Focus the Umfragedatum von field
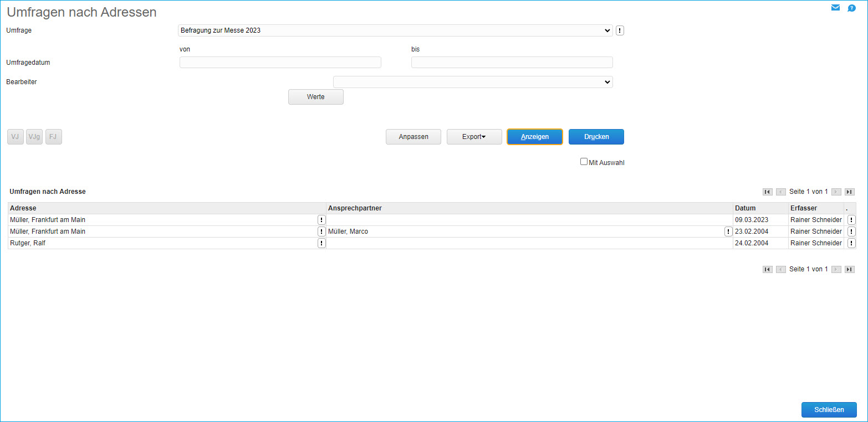Viewport: 868px width, 422px height. [280, 62]
